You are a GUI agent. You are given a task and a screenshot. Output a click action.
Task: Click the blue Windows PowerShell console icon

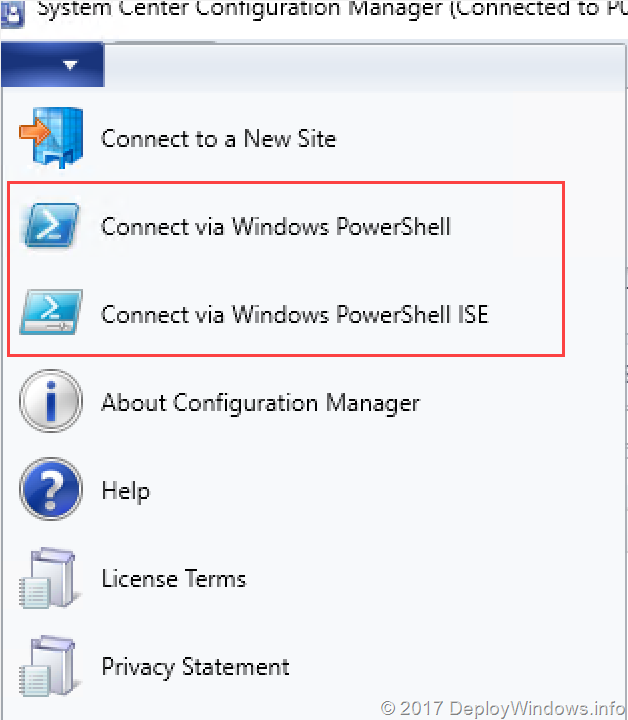[x=50, y=226]
